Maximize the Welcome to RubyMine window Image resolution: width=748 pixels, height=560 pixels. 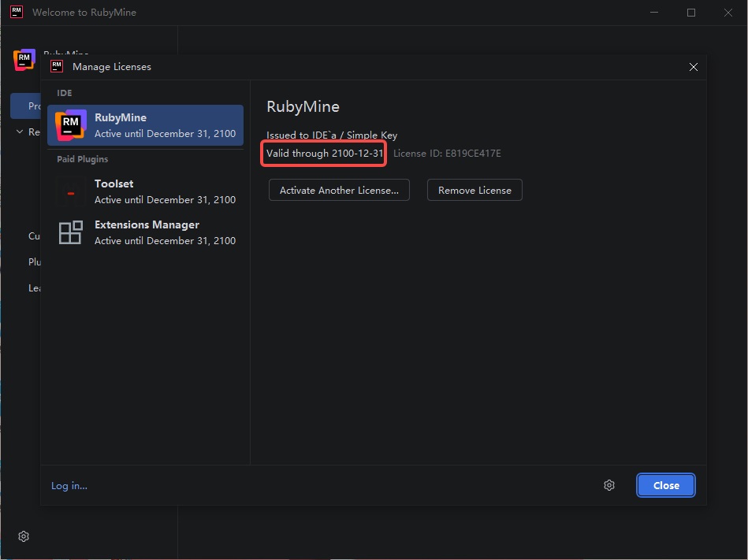coord(690,13)
